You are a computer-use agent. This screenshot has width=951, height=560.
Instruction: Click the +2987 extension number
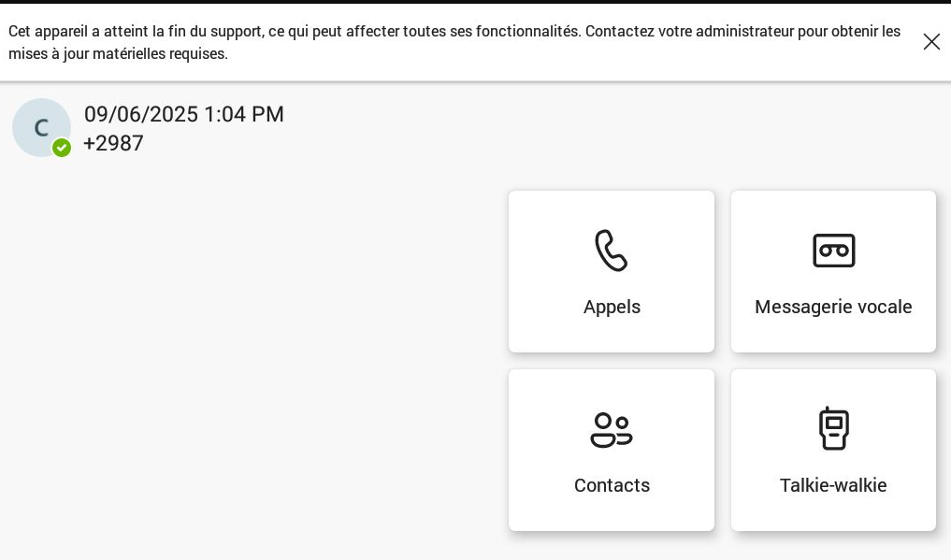[113, 143]
